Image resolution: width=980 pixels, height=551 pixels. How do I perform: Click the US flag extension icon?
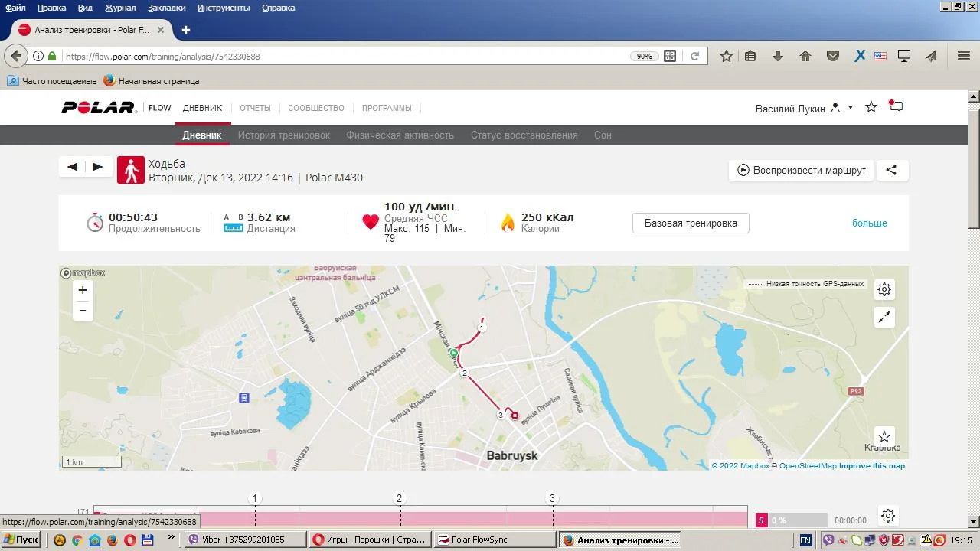pyautogui.click(x=880, y=56)
